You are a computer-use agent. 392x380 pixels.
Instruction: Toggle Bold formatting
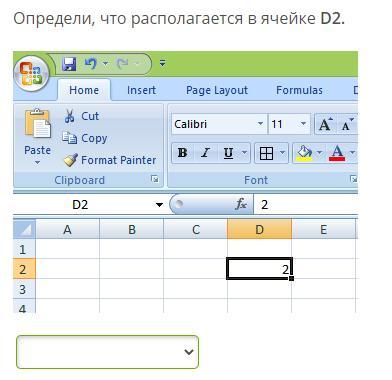pos(183,153)
